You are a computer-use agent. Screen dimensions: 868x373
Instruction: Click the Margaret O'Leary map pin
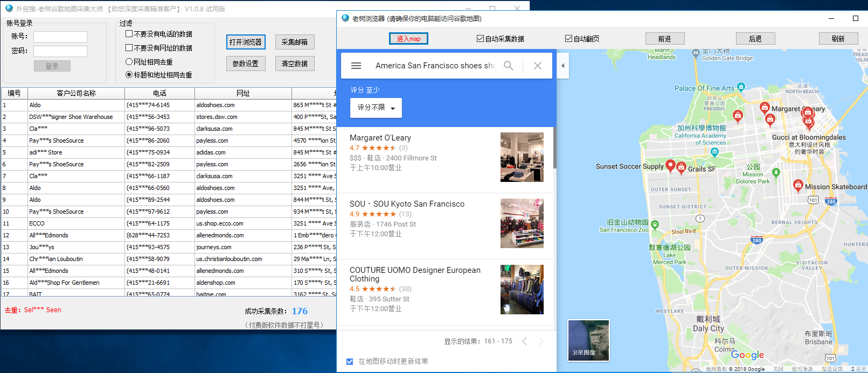click(x=765, y=108)
